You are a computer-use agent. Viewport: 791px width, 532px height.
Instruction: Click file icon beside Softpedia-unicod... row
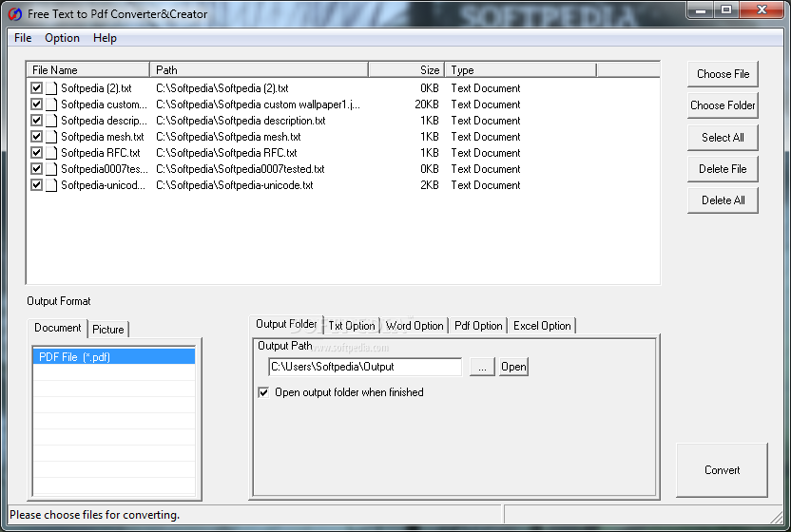tap(51, 185)
